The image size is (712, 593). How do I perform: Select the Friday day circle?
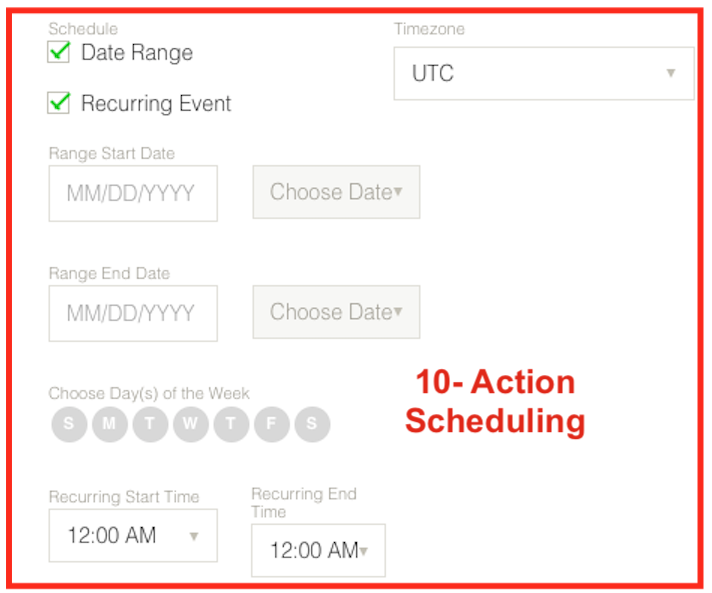(x=271, y=424)
